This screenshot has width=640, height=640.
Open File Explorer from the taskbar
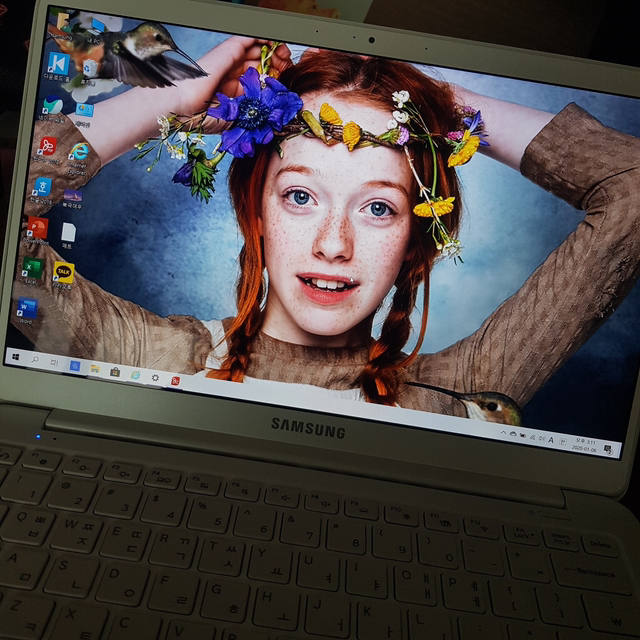click(x=95, y=369)
